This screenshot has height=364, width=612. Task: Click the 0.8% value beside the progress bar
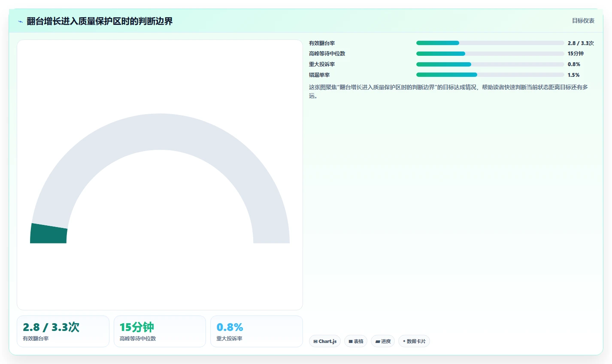coord(574,64)
